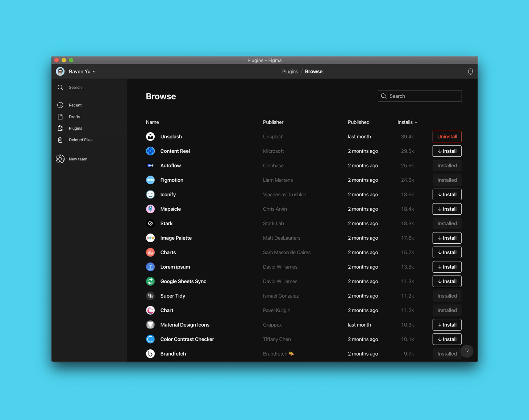Screen dimensions: 529x420
Task: Sort by the Name column header
Action: (x=152, y=122)
